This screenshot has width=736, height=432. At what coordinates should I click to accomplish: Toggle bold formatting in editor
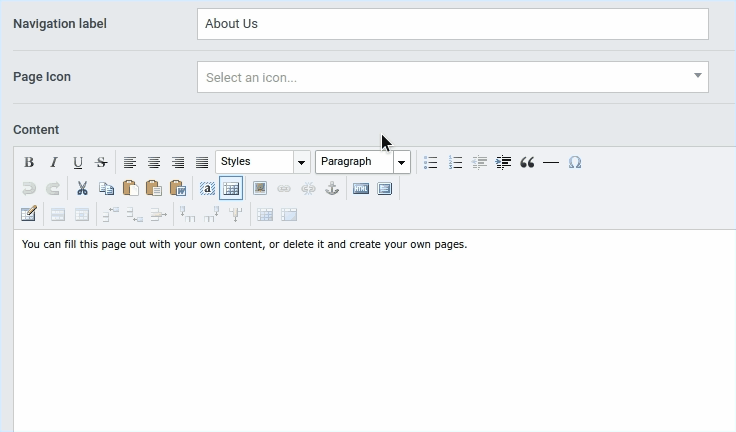coord(29,162)
